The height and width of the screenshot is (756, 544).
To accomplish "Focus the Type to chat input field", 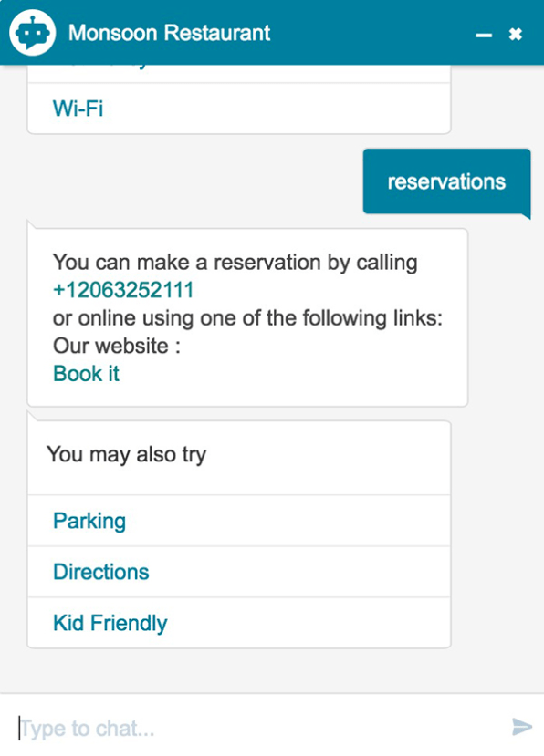I will click(261, 728).
